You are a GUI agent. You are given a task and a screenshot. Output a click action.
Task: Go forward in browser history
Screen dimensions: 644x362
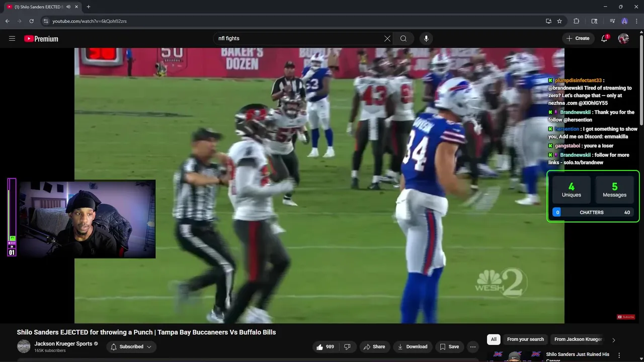[20, 21]
